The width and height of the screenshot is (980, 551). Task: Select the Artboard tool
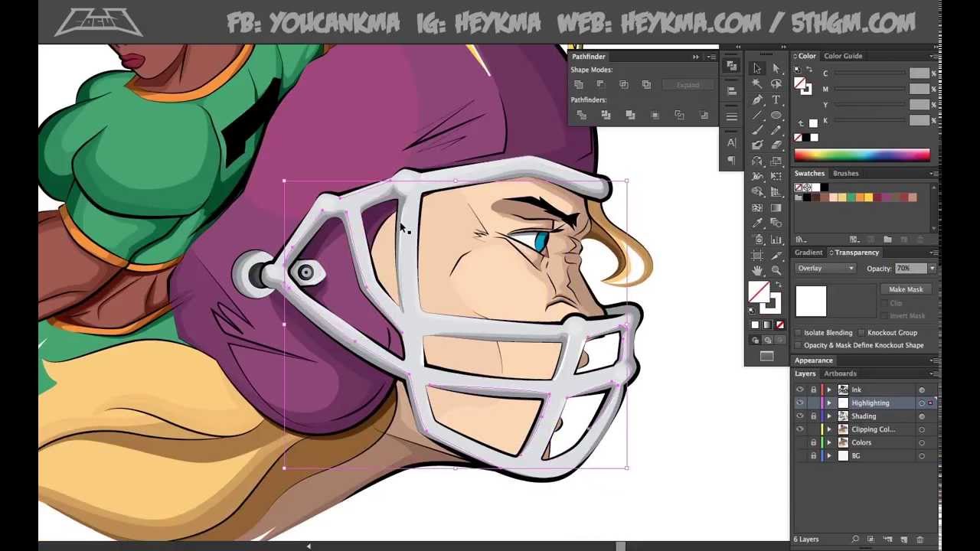(757, 255)
